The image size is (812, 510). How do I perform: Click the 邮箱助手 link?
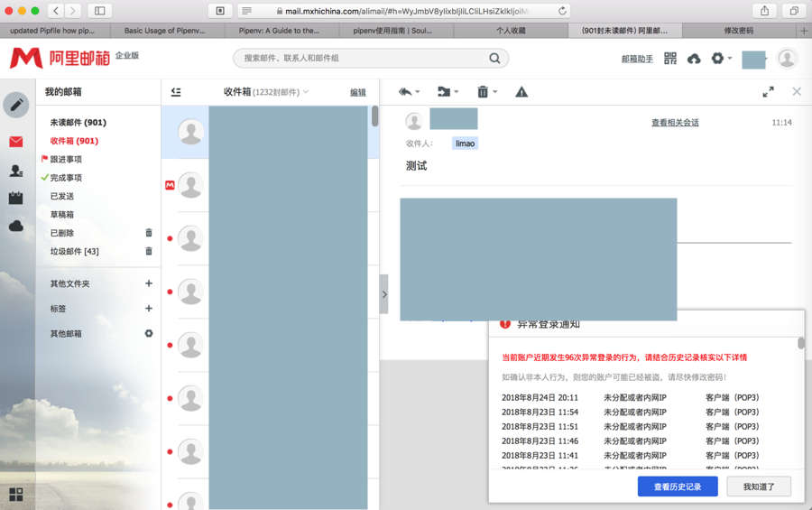[x=637, y=59]
